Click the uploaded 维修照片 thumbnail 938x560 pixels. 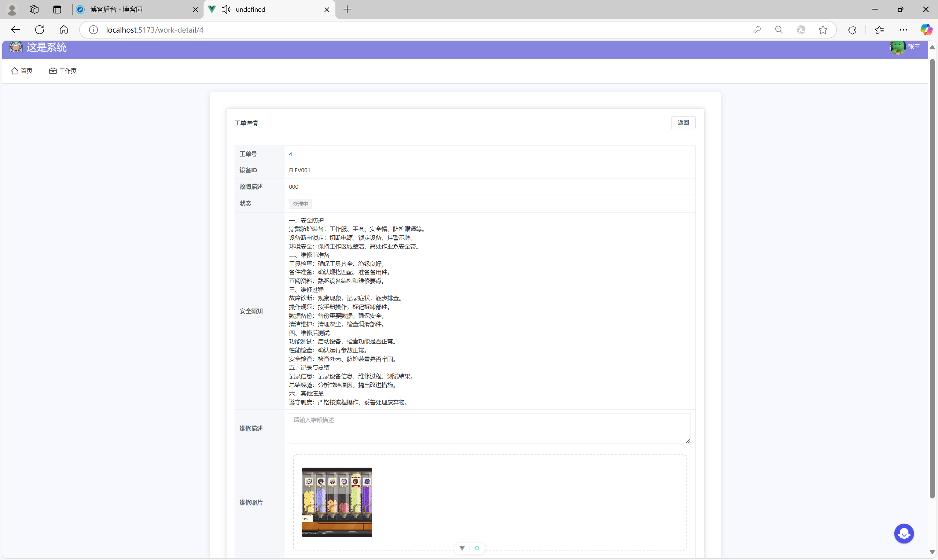(336, 502)
